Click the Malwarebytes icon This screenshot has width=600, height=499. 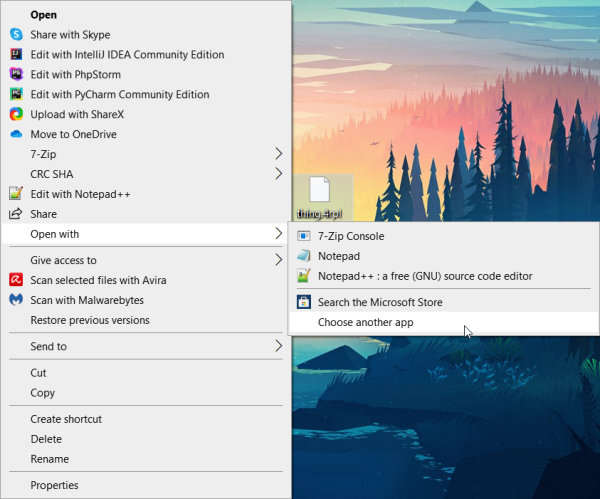coord(16,300)
